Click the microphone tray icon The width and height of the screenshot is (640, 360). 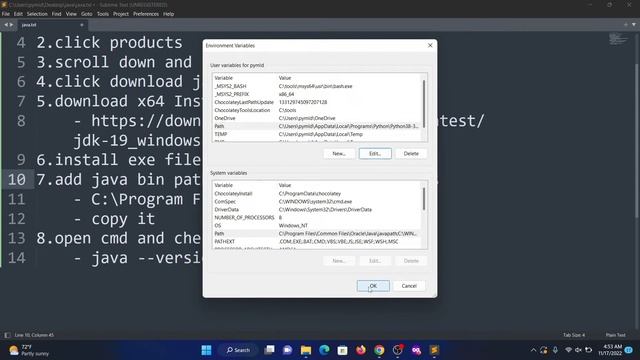555,350
